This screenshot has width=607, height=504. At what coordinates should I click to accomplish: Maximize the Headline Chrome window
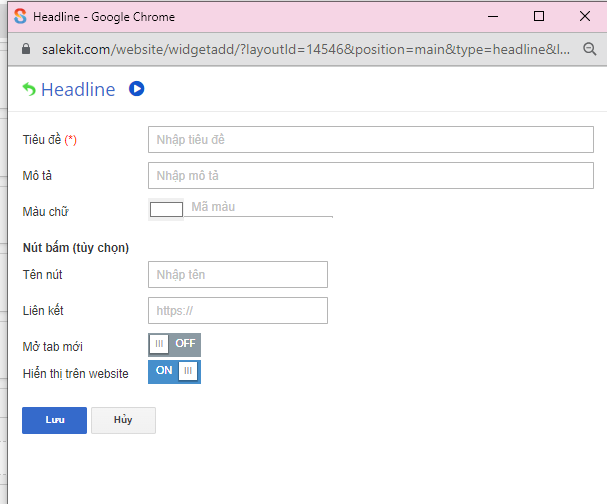pos(539,17)
